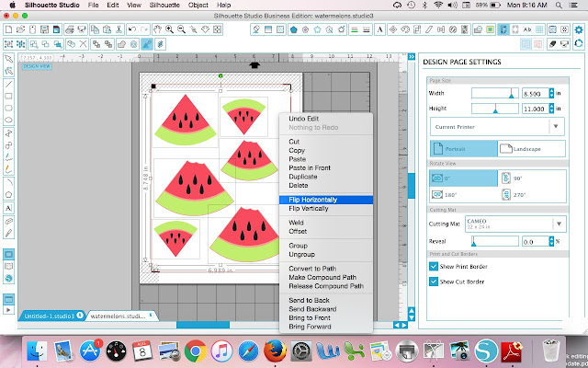Open the Text Style panel icon
This screenshot has height=368, width=588.
click(x=379, y=29)
